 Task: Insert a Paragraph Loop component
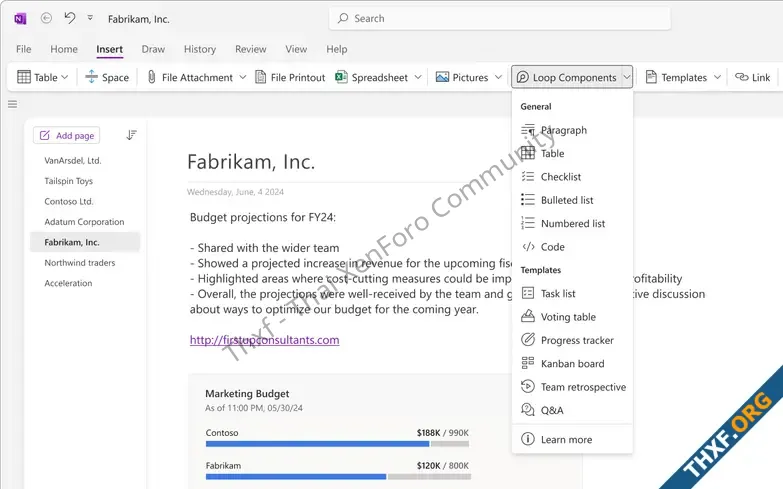tap(572, 130)
